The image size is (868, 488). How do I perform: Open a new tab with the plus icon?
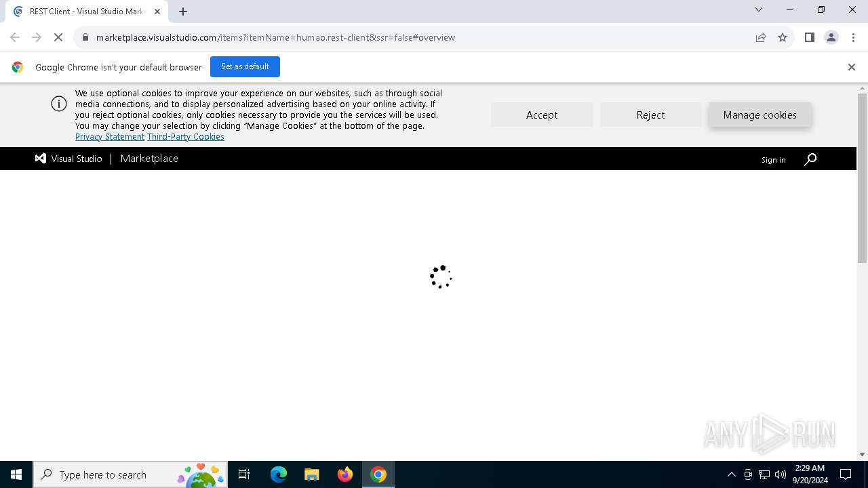click(x=183, y=12)
